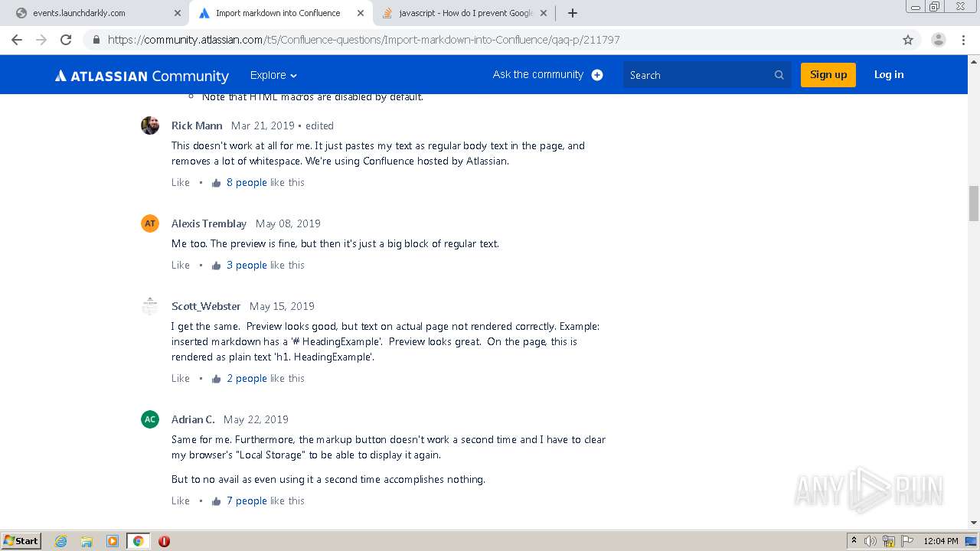Click the plus icon beside Ask the community
Screen dimensions: 980x551
[x=597, y=75]
